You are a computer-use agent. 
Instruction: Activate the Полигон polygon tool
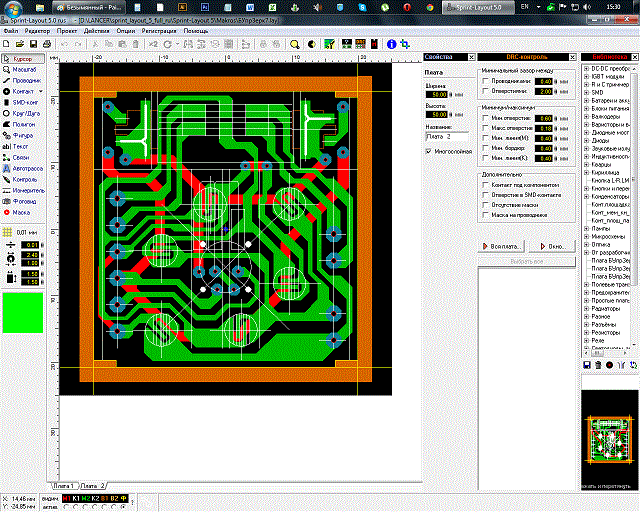point(24,124)
